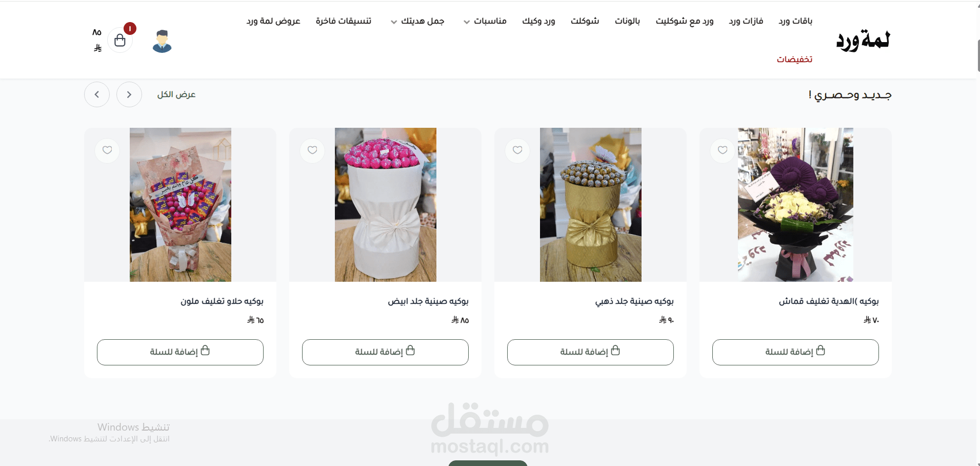Click عرض الكل to view all
The width and height of the screenshot is (980, 466).
(176, 94)
